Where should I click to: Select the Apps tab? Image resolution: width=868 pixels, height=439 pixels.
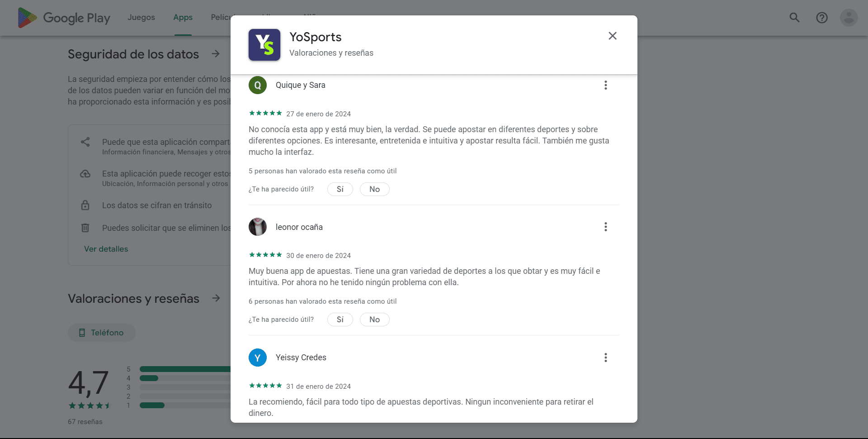tap(183, 17)
